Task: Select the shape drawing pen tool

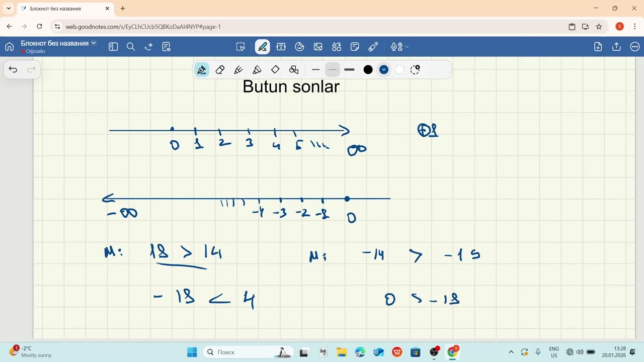Action: [x=294, y=70]
